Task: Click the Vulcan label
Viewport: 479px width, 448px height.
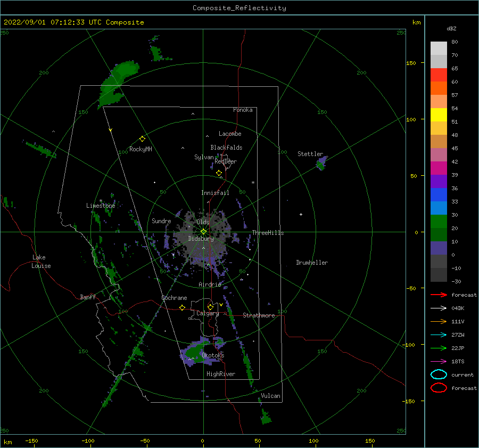Action: coord(271,396)
